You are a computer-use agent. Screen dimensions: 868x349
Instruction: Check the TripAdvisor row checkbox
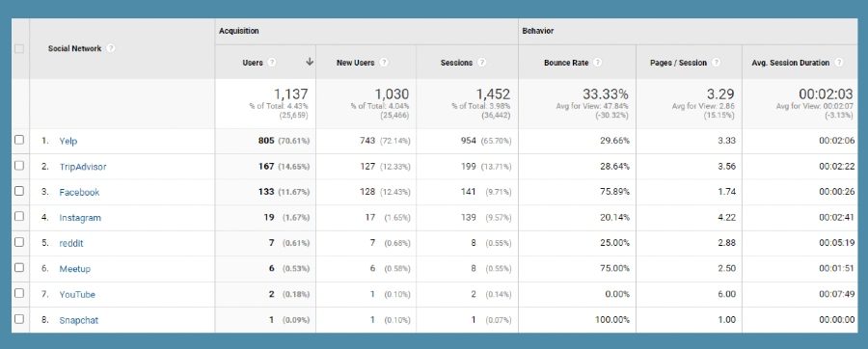(x=19, y=166)
